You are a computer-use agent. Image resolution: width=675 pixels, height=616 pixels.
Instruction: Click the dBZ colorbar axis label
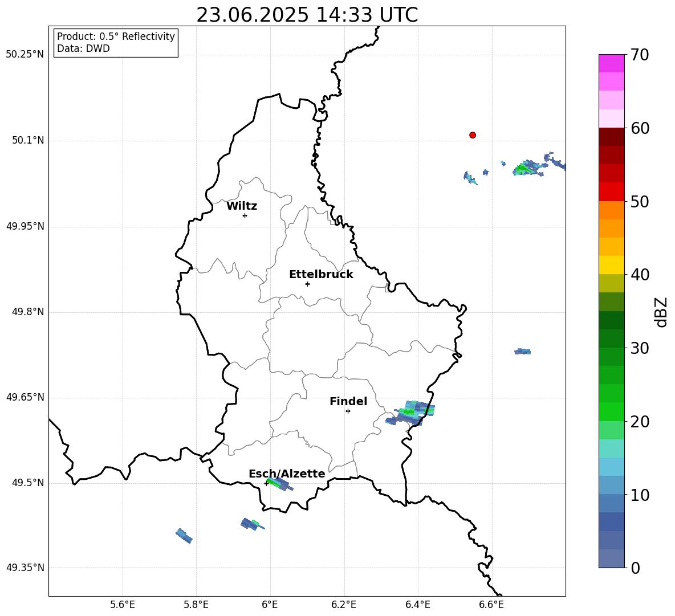[x=661, y=312]
